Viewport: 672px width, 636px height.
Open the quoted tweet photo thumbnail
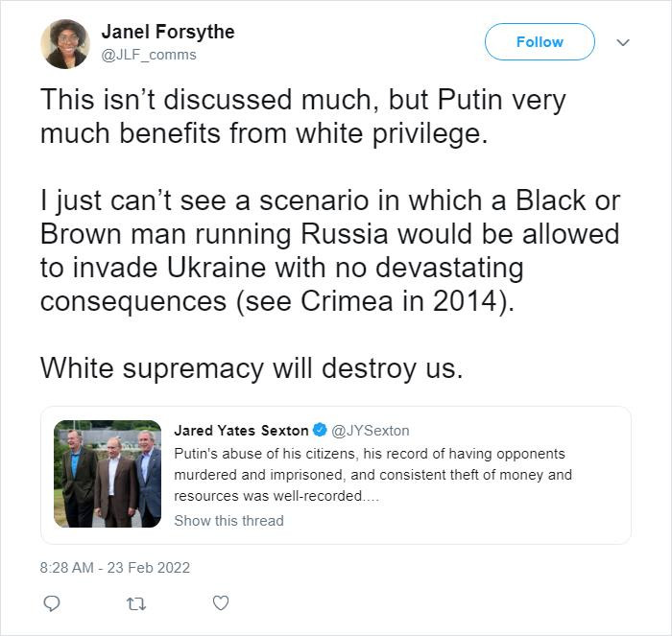coord(108,474)
